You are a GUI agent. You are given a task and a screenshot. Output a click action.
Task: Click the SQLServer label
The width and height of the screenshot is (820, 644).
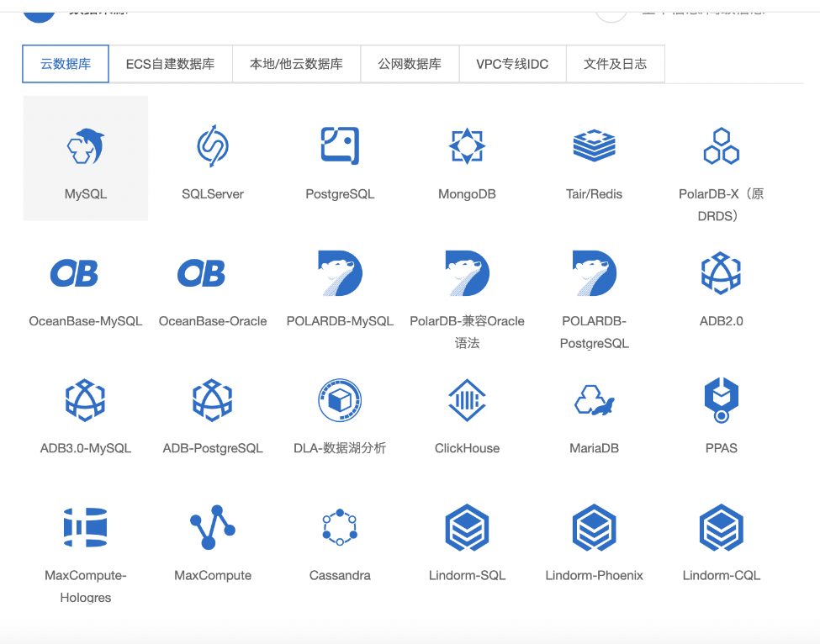pyautogui.click(x=212, y=194)
